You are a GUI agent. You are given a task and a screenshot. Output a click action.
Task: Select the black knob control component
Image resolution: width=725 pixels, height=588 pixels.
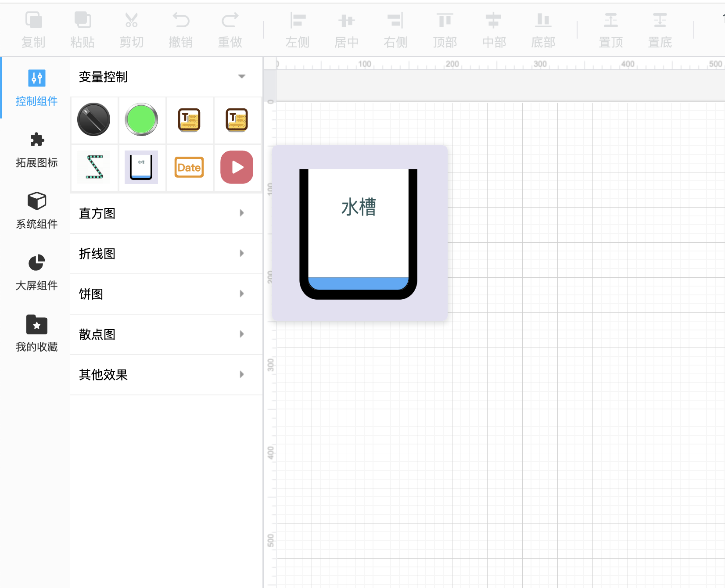point(94,120)
